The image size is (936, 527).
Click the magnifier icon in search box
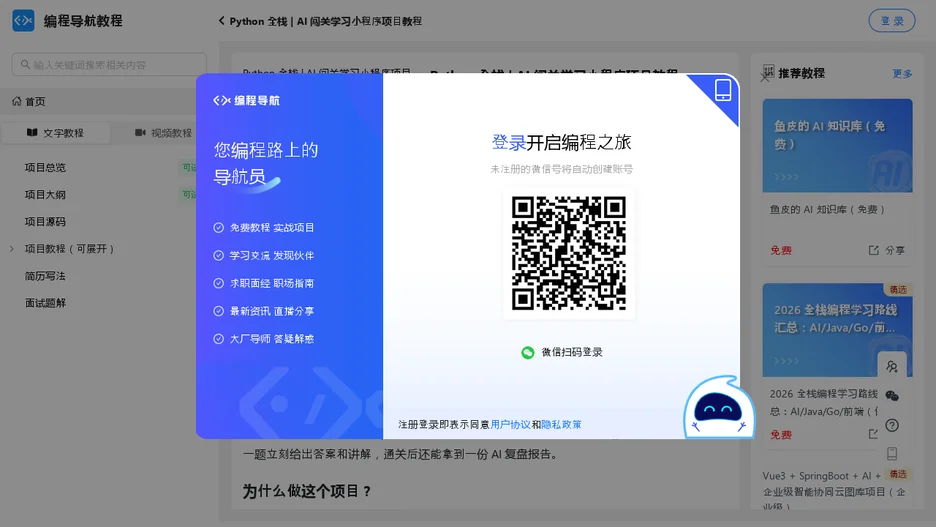pyautogui.click(x=25, y=64)
